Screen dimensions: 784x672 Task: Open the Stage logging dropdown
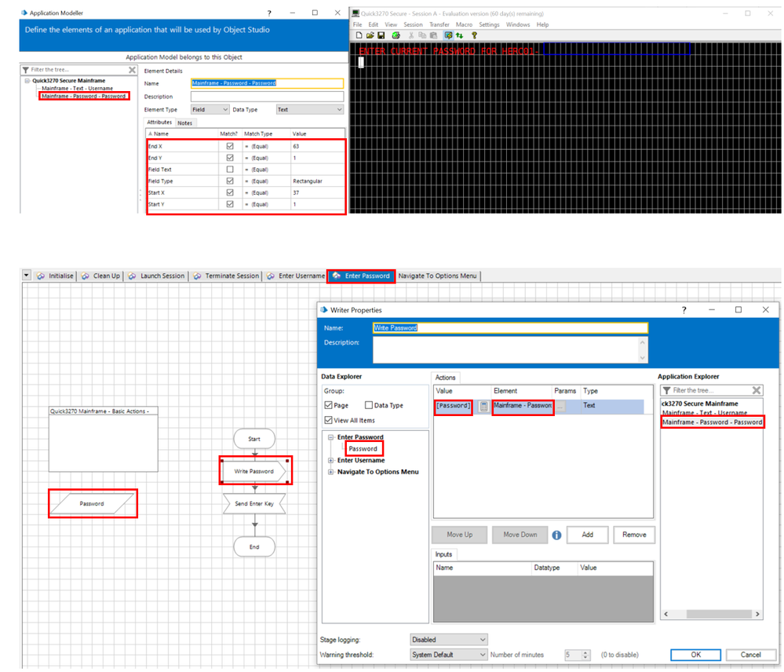tap(448, 640)
